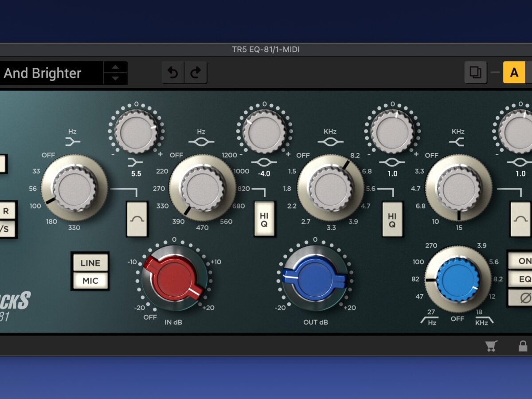Image resolution: width=532 pixels, height=399 pixels.
Task: Click the blue OUT dB output gain knob
Action: tap(315, 279)
